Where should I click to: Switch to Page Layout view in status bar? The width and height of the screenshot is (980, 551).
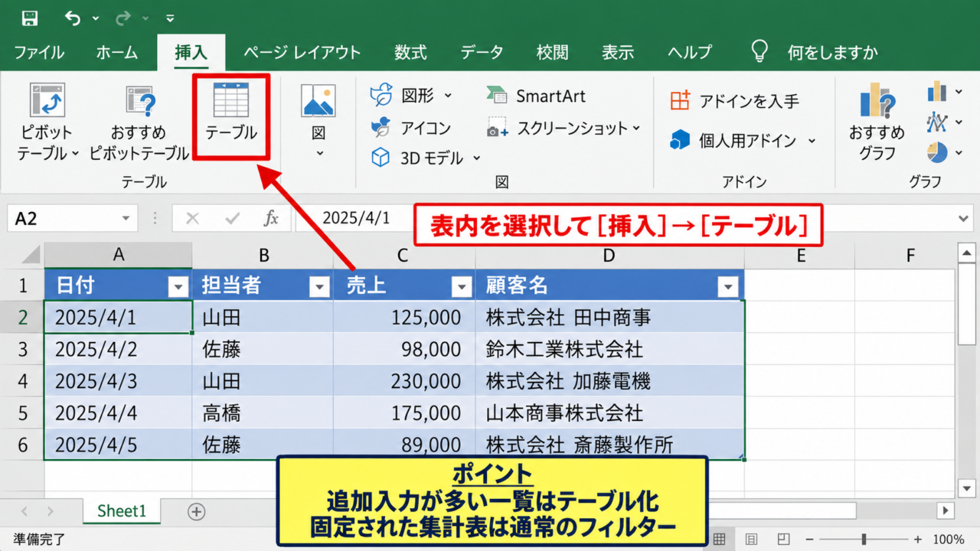[751, 539]
